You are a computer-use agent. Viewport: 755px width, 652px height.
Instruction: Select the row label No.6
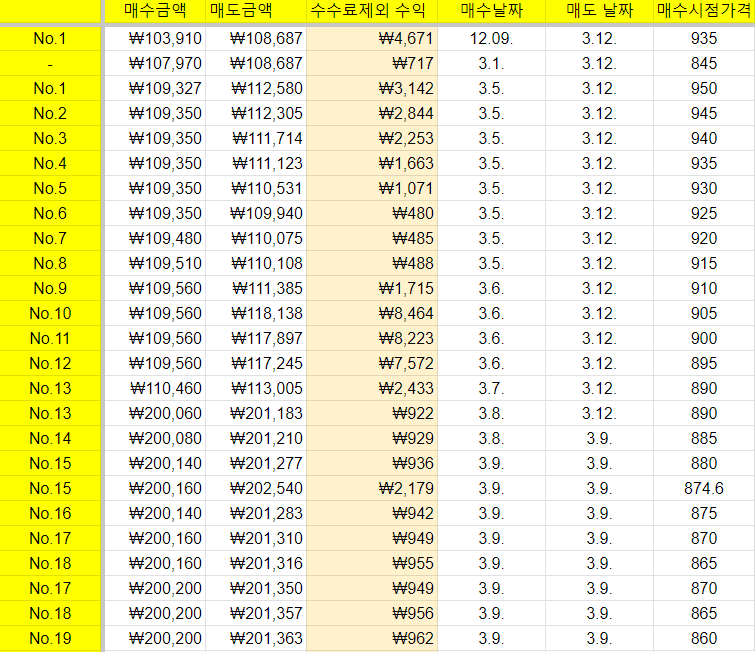50,214
